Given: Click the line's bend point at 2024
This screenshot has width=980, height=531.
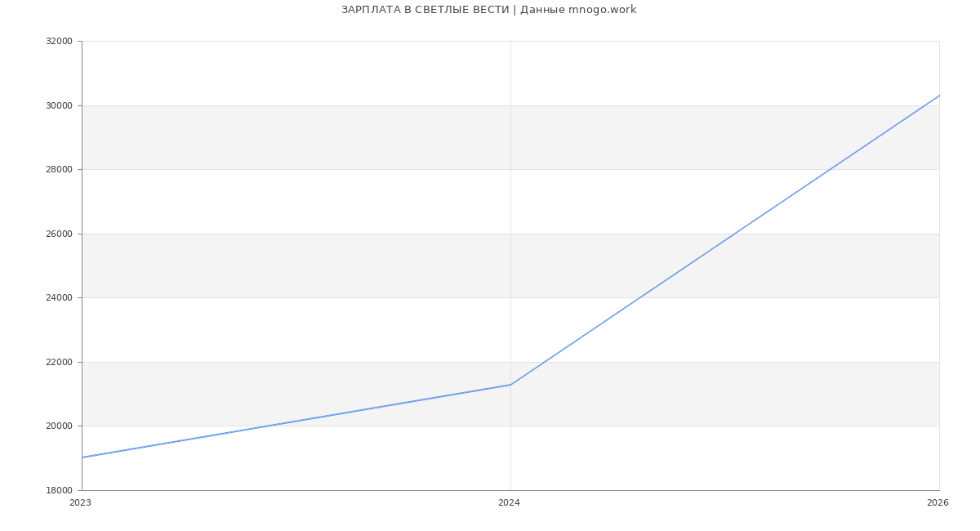Looking at the screenshot, I should 510,385.
